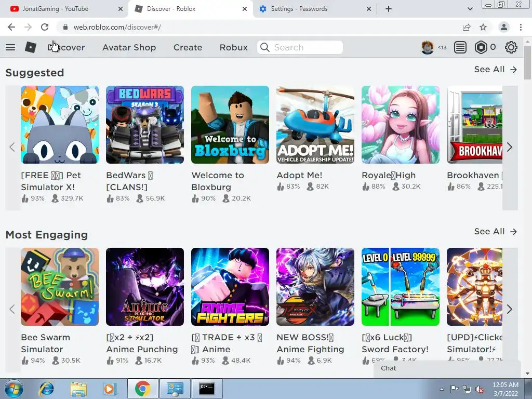Open the command prompt taskbar icon
Viewport: 532px width, 399px height.
(207, 389)
